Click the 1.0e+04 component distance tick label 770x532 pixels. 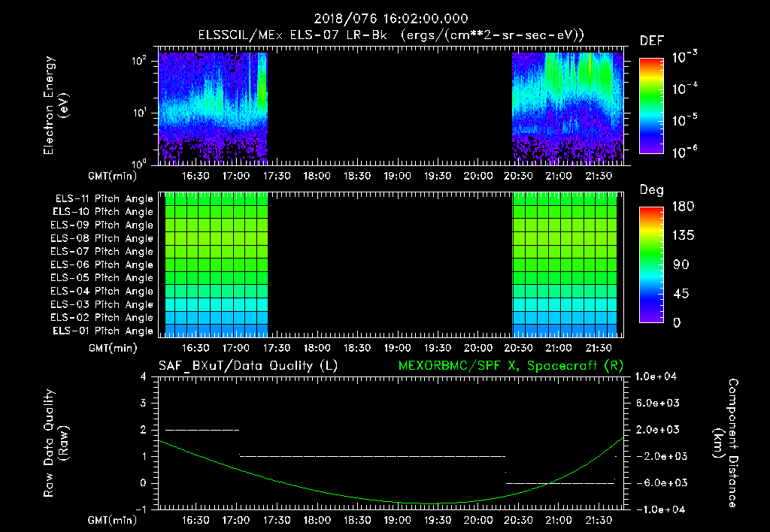[656, 376]
